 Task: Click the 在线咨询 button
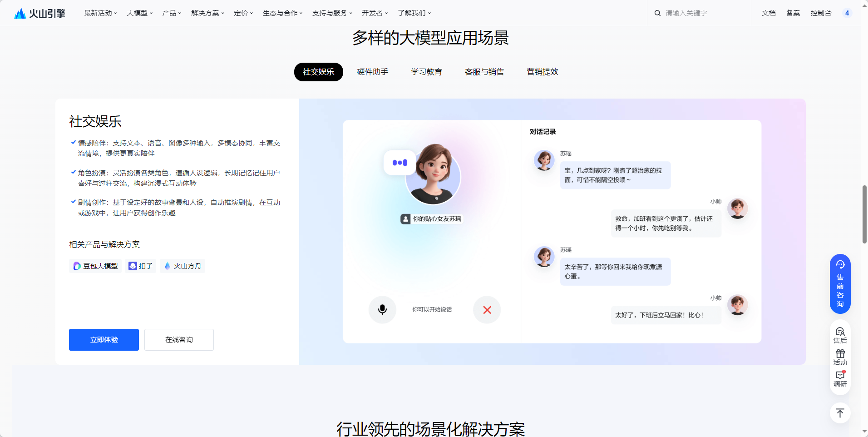tap(179, 340)
